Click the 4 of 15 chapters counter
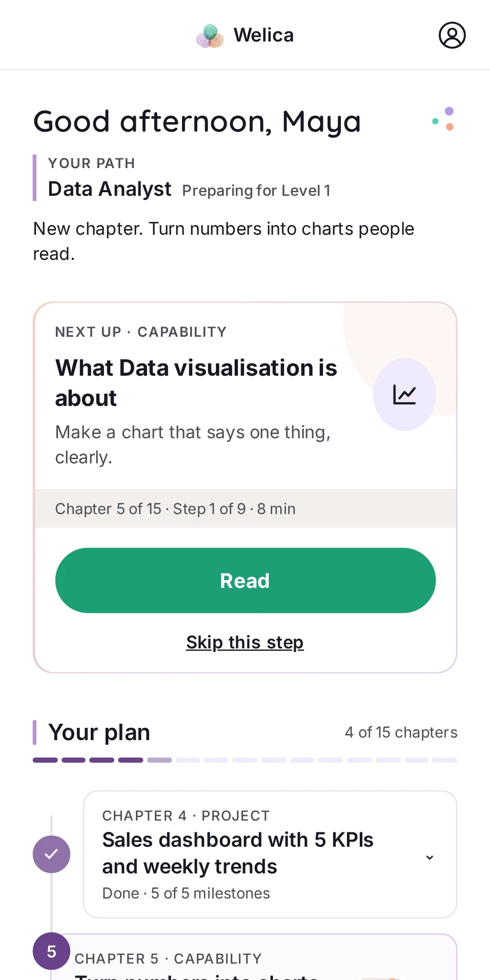The image size is (490, 980). (x=401, y=732)
